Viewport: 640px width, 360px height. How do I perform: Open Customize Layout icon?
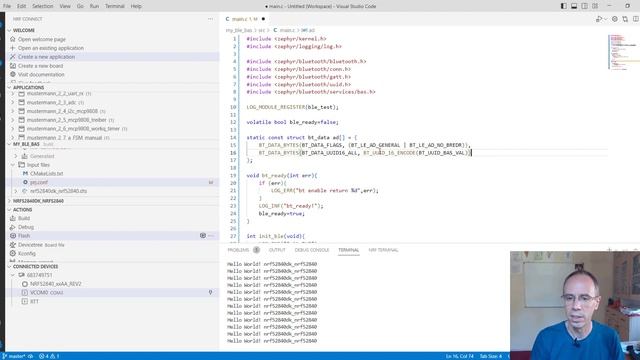tap(595, 6)
